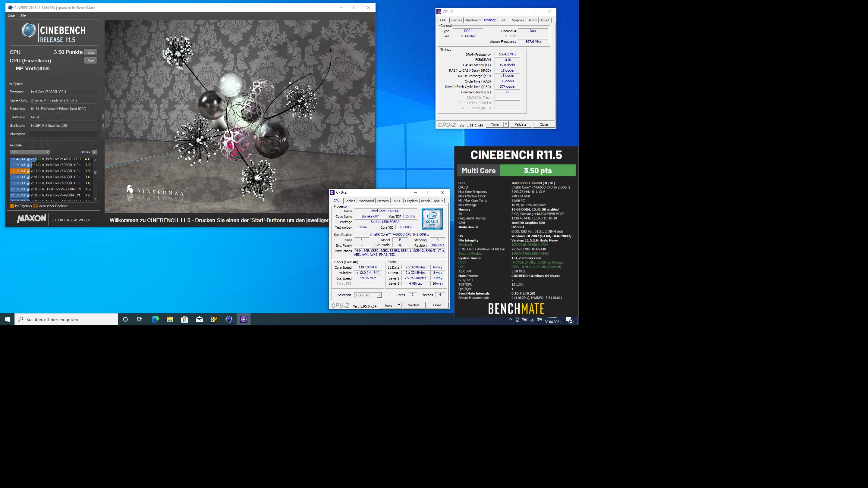Open the Wi-Fi network tray icon

532,320
